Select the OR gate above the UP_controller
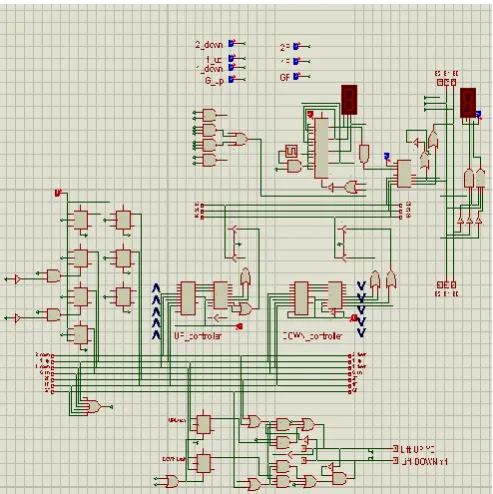Screen dimensions: 493x494 point(245,276)
